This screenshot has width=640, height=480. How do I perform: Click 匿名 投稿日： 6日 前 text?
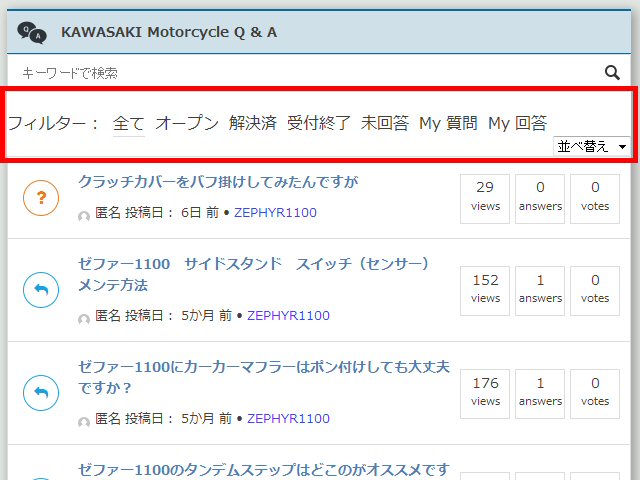pos(157,213)
